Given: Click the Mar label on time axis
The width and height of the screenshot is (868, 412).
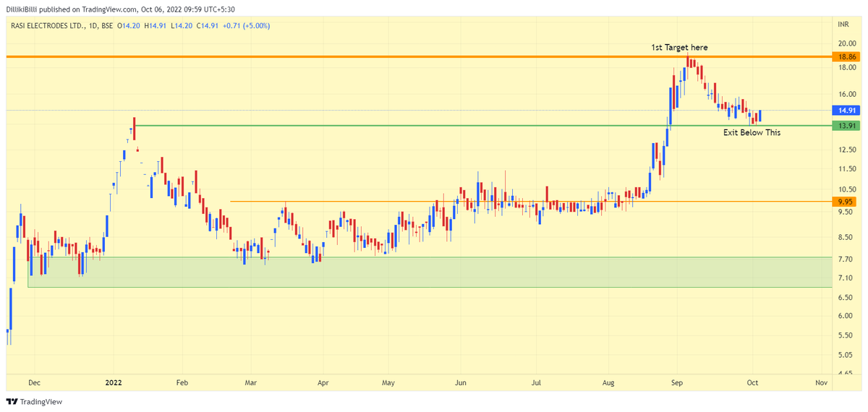Looking at the screenshot, I should click(250, 382).
